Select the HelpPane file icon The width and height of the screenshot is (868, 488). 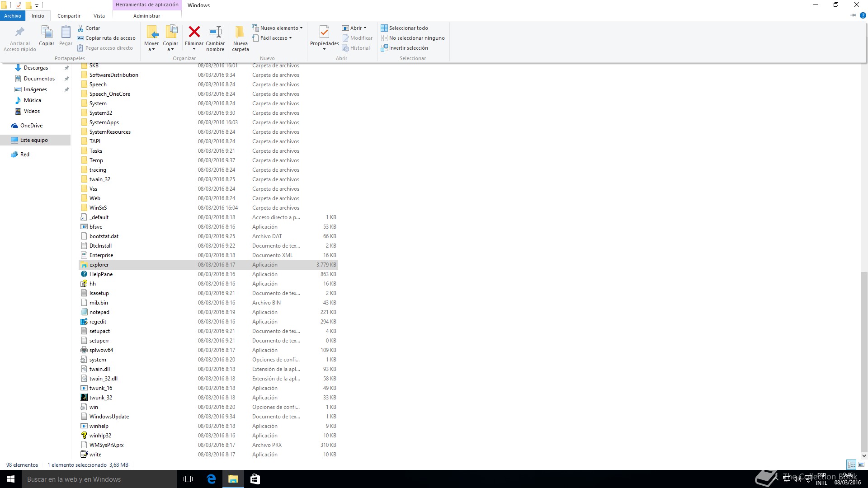[84, 274]
